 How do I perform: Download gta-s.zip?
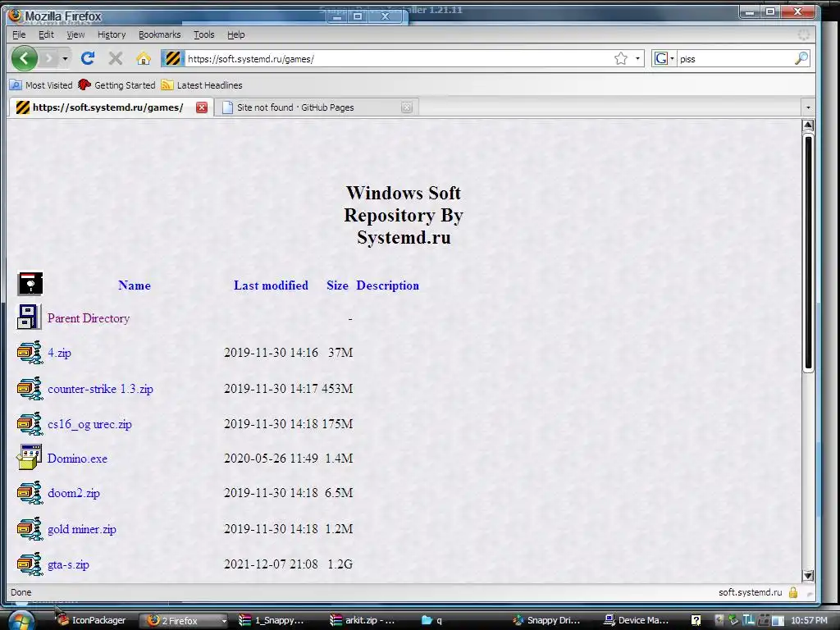(68, 564)
